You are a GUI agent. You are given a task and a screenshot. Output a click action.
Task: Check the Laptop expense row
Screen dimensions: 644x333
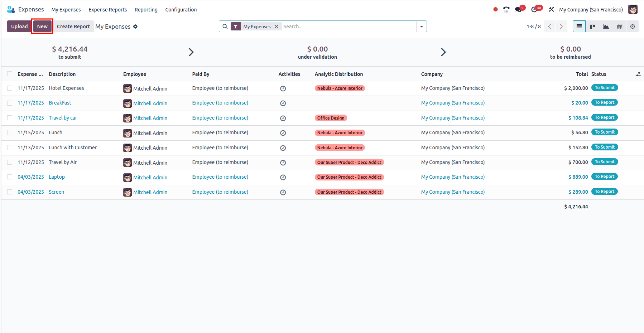tap(10, 177)
